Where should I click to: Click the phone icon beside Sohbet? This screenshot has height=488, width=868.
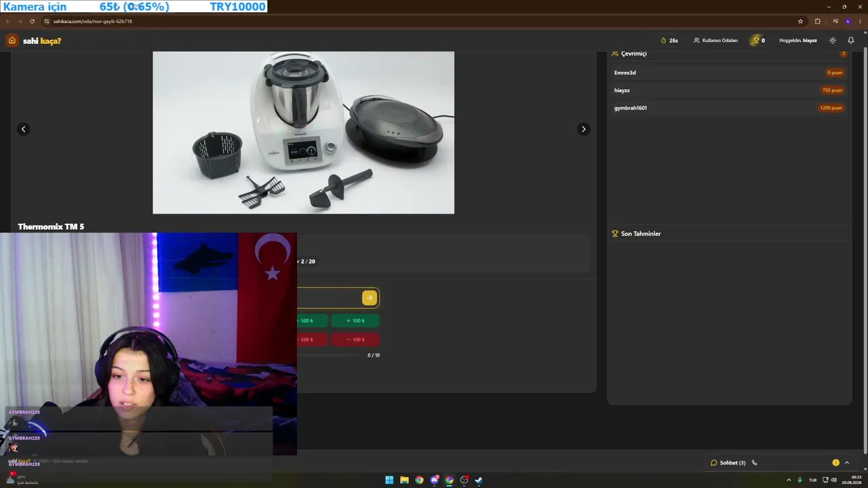coord(754,463)
